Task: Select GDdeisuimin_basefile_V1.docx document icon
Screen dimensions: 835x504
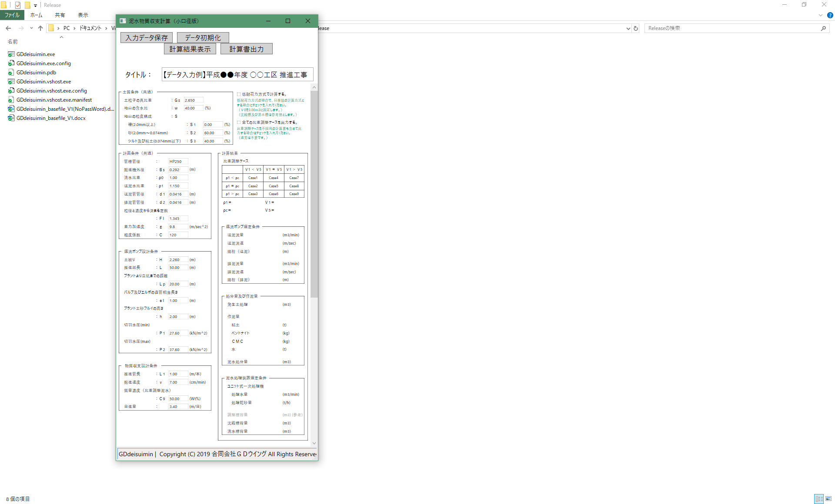Action: coord(11,118)
